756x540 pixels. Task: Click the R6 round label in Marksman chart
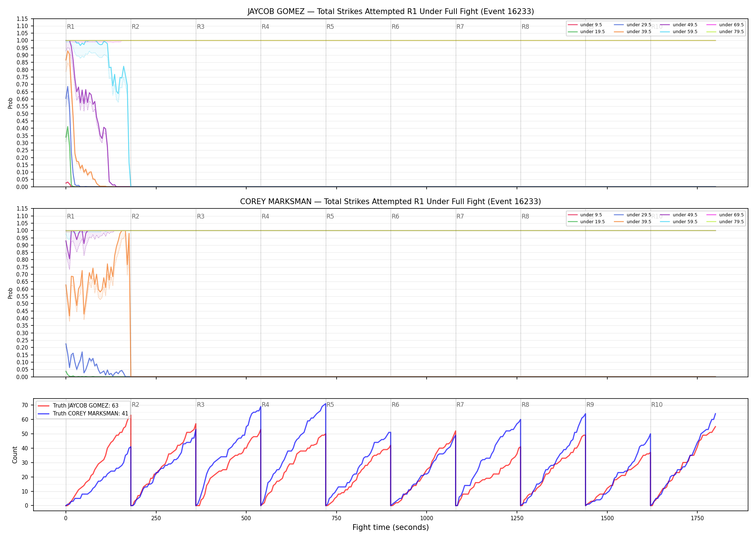pyautogui.click(x=395, y=217)
